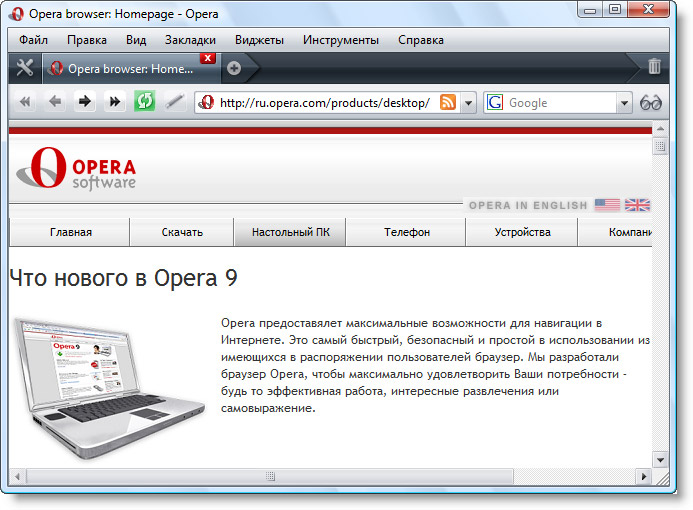Open the Справка menu
Screen dimensions: 693x510
pyautogui.click(x=421, y=40)
